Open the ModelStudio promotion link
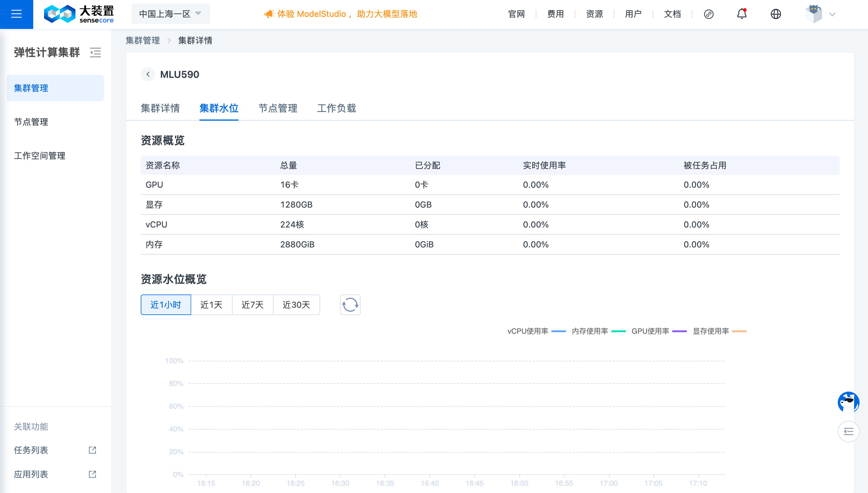 point(347,14)
